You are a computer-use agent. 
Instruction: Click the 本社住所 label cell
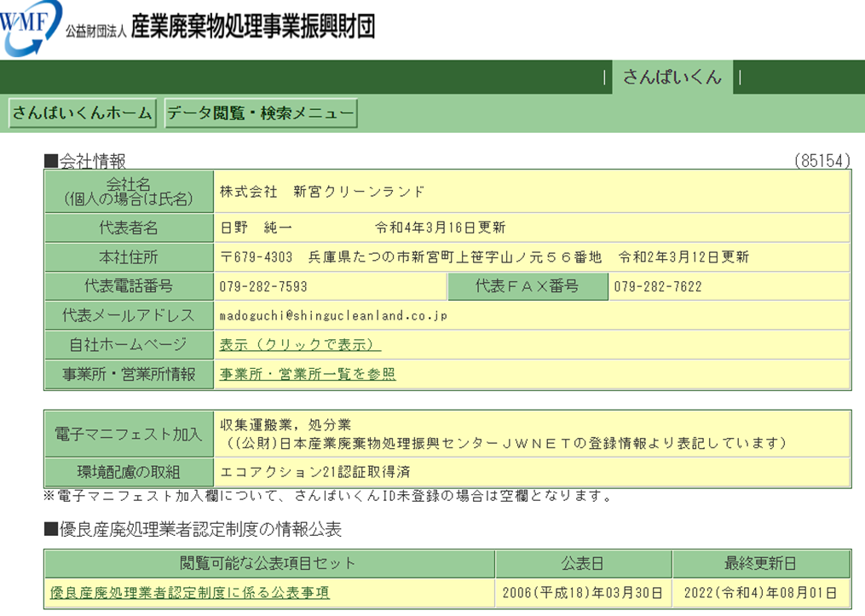click(x=129, y=257)
